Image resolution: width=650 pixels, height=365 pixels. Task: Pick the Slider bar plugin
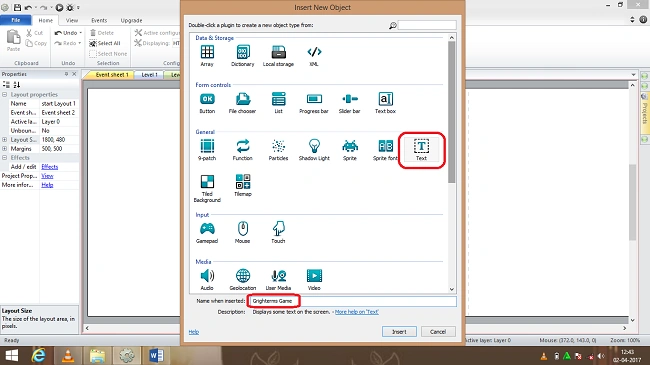coord(349,103)
